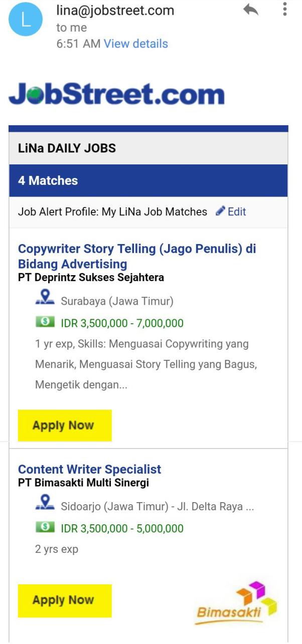This screenshot has height=644, width=302.
Task: Select the 4 Matches header bar
Action: pos(148,180)
